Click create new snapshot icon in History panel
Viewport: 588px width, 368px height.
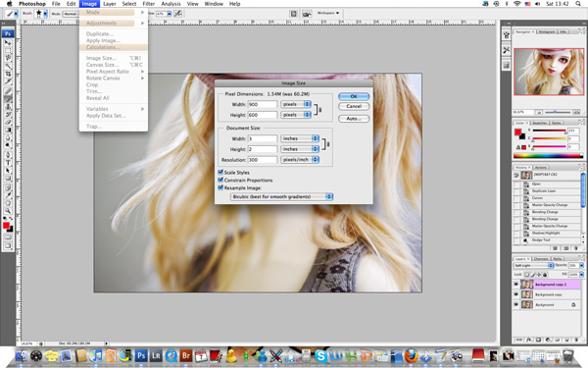tap(565, 248)
